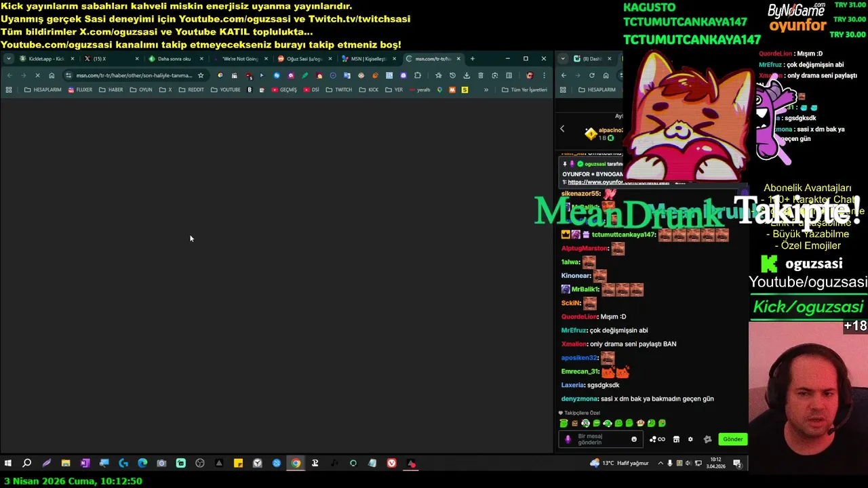Open a new browser tab
The height and width of the screenshot is (488, 868).
coord(473,59)
